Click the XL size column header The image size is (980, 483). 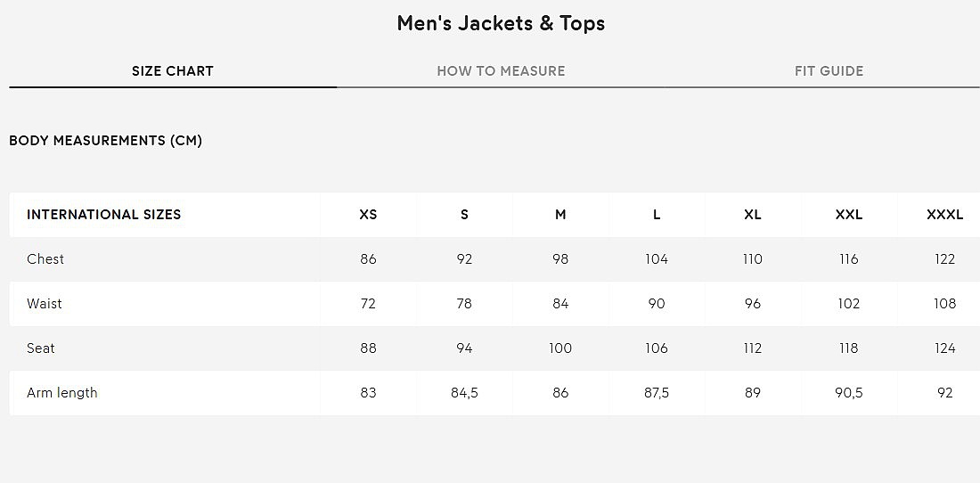[x=753, y=215]
